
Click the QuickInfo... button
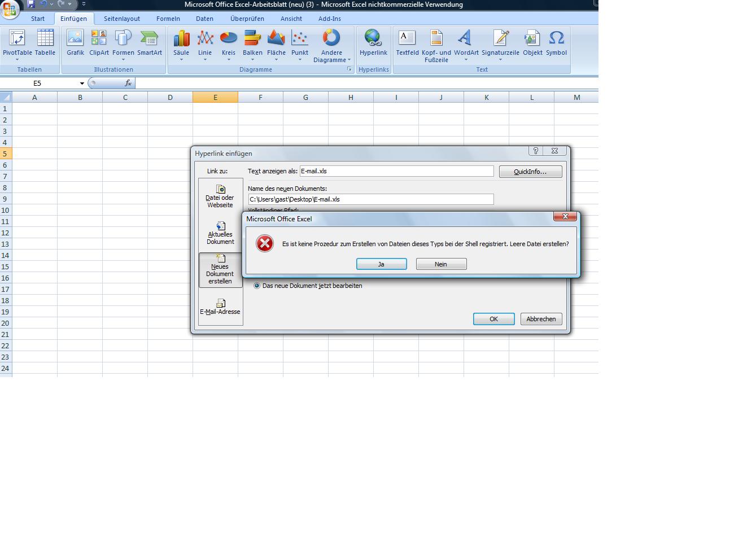[530, 172]
